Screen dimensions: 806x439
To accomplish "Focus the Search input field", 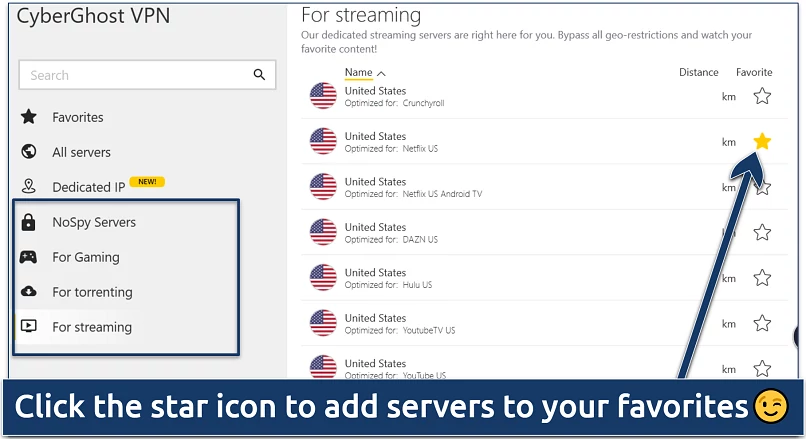I will [147, 75].
